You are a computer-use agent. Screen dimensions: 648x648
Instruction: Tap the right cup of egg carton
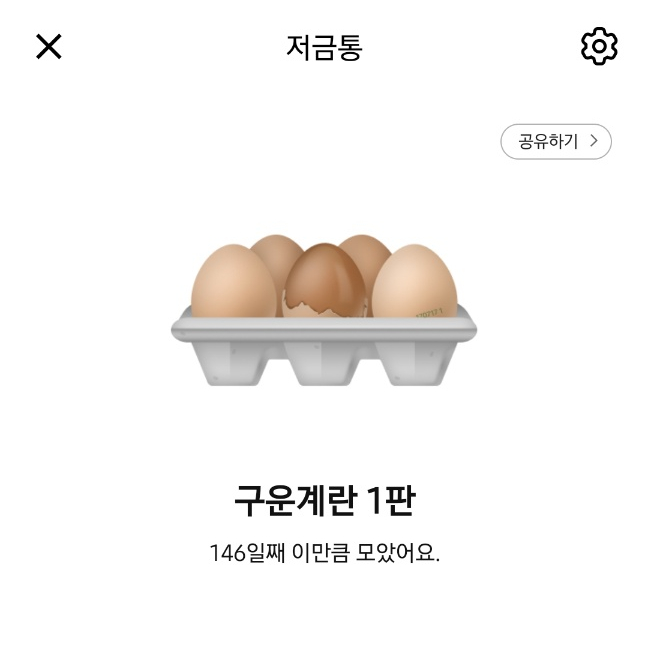click(415, 364)
